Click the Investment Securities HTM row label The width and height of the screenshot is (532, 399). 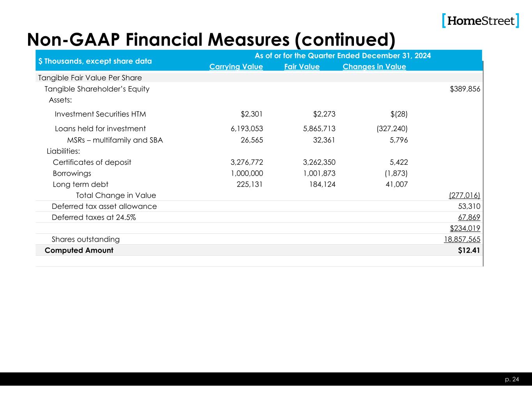click(x=100, y=114)
